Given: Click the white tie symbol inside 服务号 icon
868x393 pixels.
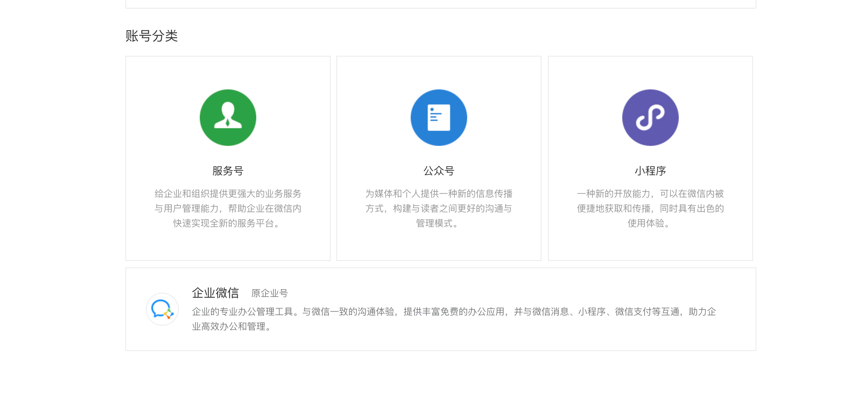Looking at the screenshot, I should pos(228,123).
